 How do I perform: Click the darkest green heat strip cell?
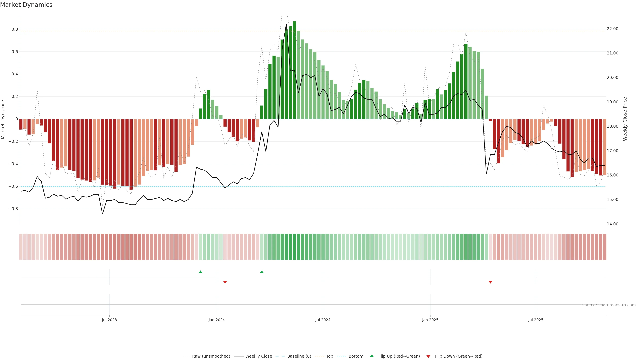coord(294,247)
